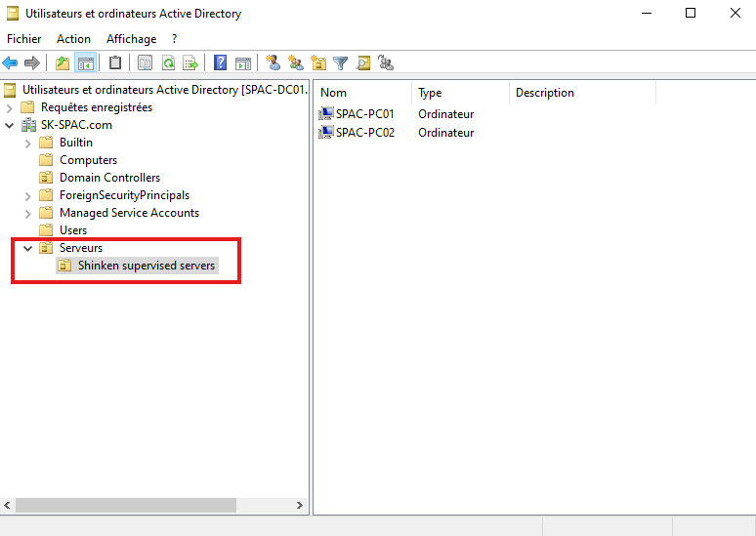This screenshot has height=536, width=756.
Task: Click the Up one level folder icon
Action: click(63, 63)
